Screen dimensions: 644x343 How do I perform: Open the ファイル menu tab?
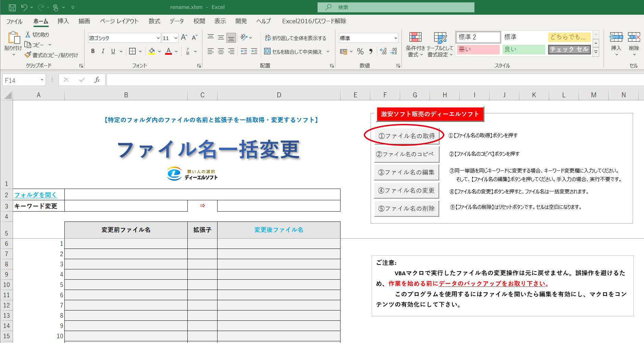(14, 21)
